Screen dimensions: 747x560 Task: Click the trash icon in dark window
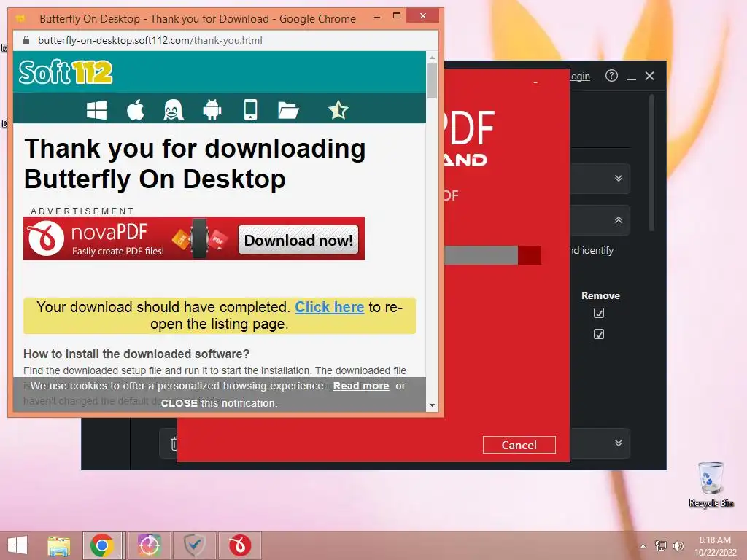point(174,443)
